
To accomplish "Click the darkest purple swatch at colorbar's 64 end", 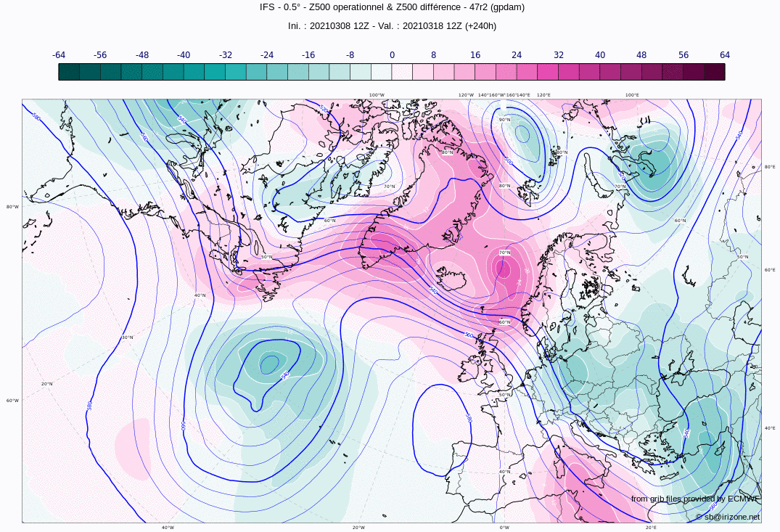I will 715,72.
